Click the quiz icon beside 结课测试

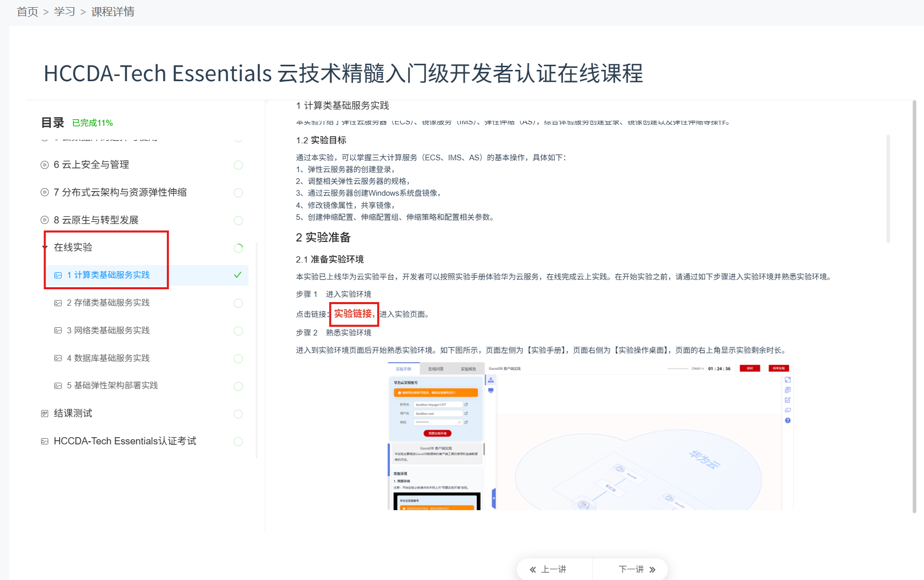click(45, 414)
